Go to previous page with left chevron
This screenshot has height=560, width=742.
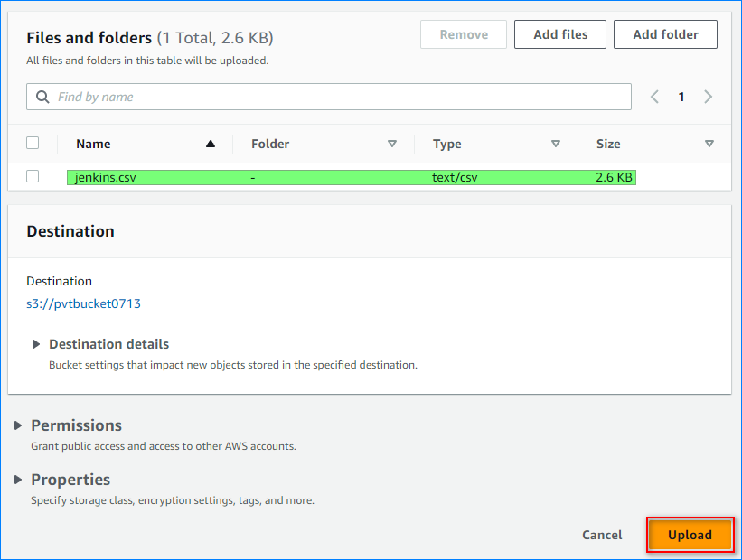[655, 97]
